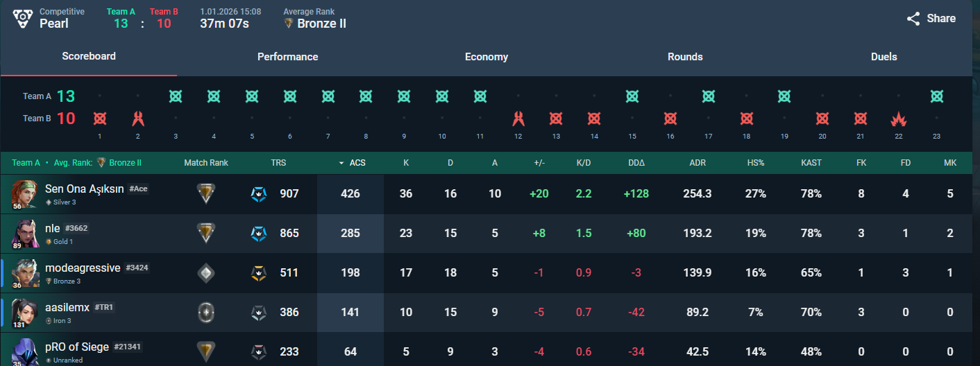Switch to the Performance tab

[287, 57]
